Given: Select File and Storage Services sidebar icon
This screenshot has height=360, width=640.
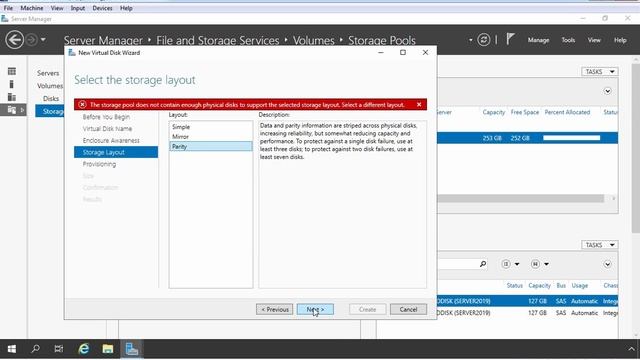Looking at the screenshot, I should point(12,110).
